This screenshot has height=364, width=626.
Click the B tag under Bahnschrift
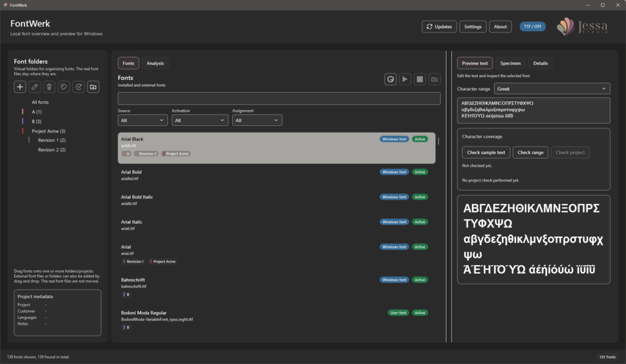[126, 294]
